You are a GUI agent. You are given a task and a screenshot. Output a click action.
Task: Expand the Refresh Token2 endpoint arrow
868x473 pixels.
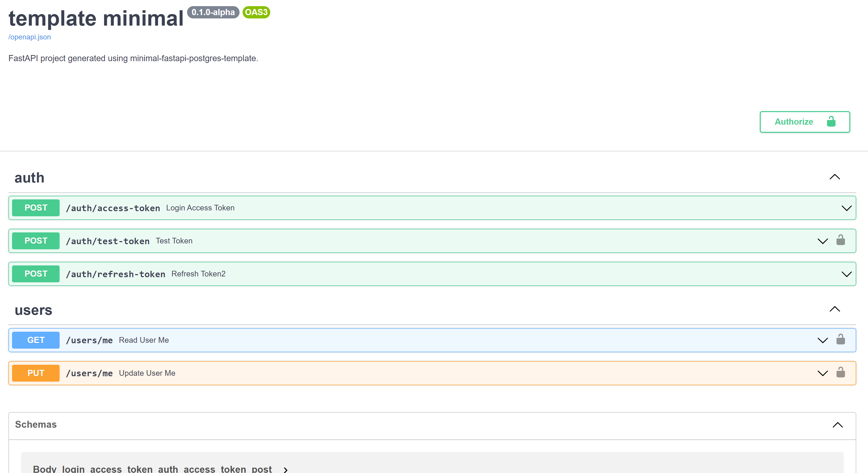(x=846, y=274)
